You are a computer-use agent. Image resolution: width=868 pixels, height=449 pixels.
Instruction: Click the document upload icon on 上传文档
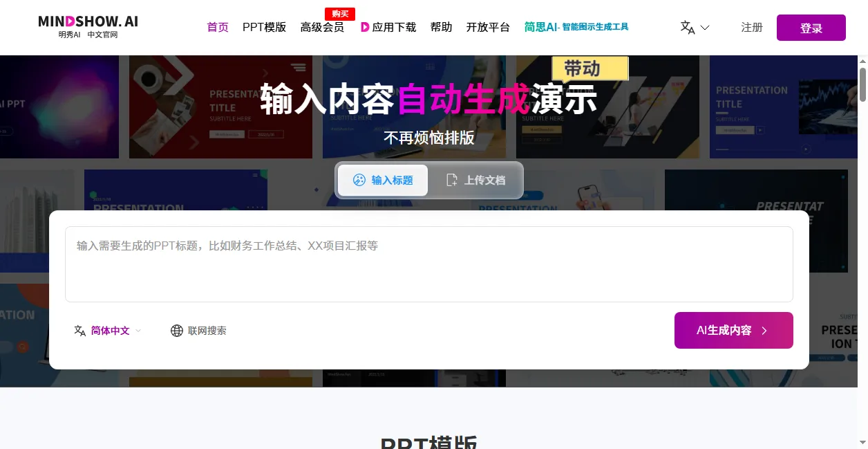(452, 181)
